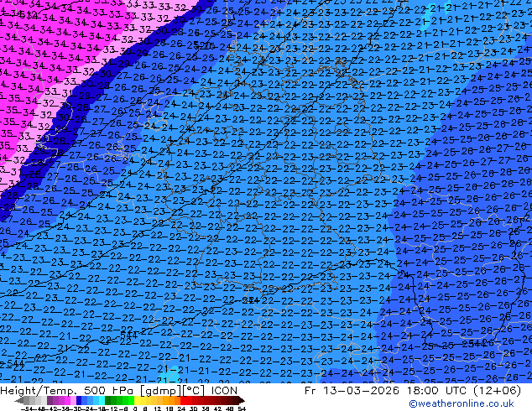Click the '(12+06)' run offset label
Screen dimensions: 532x411
(498, 391)
